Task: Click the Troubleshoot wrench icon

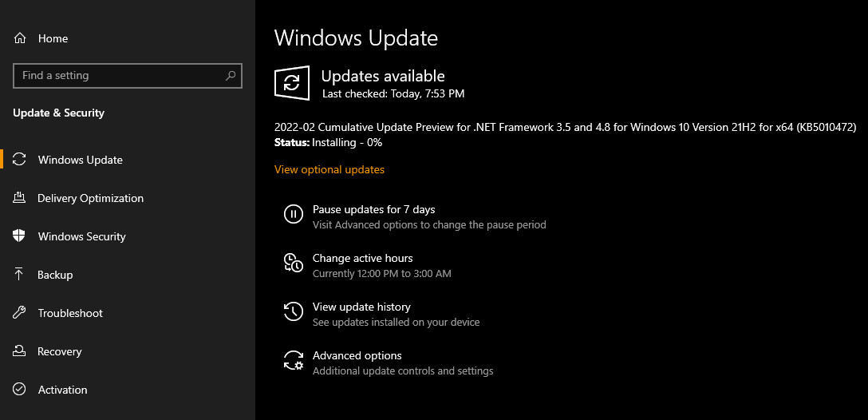Action: 20,313
